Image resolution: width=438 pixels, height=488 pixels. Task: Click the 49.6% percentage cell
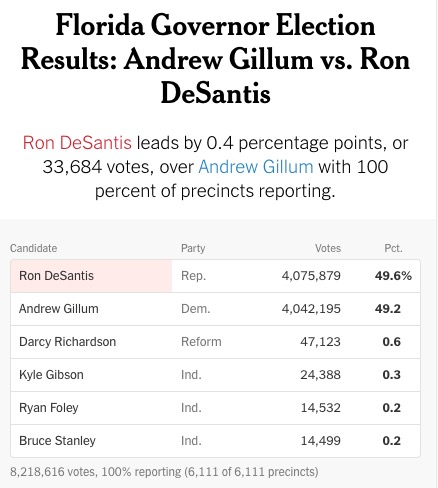(x=393, y=276)
